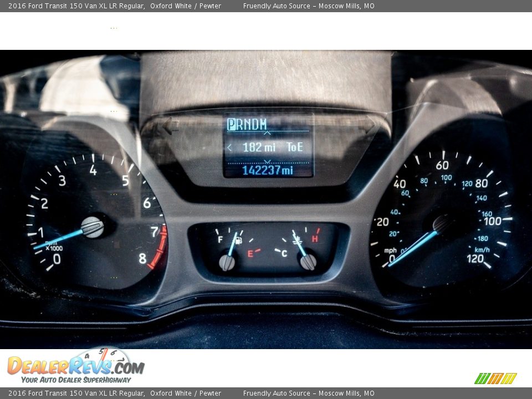Click the km/h label on the speedometer
Viewport: 532px width, 399px height.
click(x=482, y=250)
